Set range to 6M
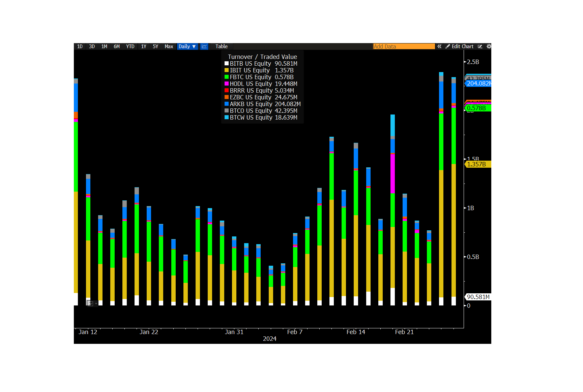Viewport: 583px width, 392px height. click(x=117, y=46)
